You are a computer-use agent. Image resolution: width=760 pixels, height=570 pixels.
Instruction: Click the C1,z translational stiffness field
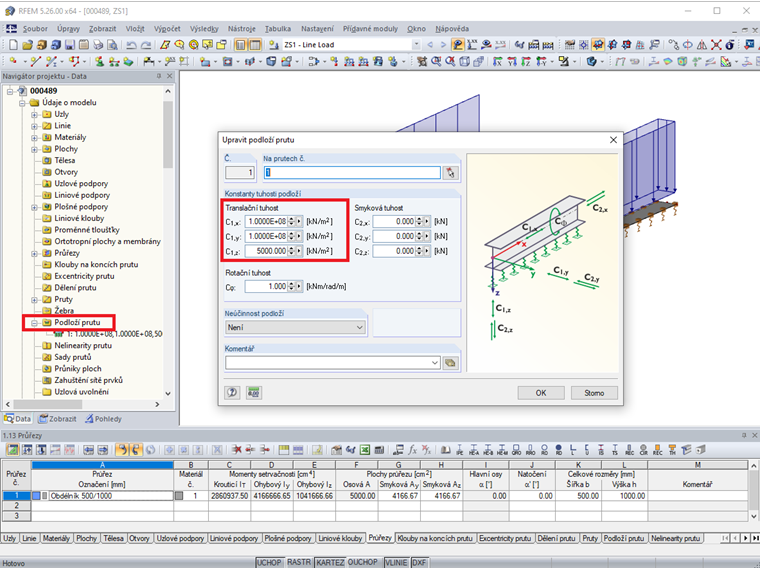[x=266, y=251]
